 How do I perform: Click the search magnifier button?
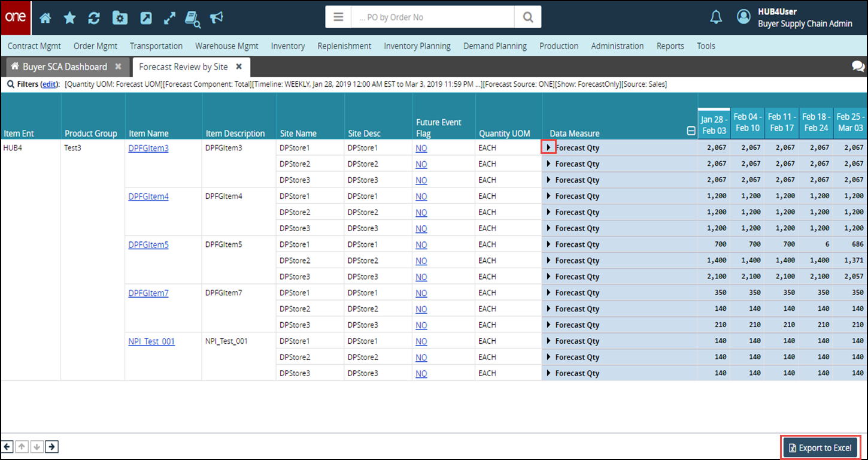[x=527, y=17]
